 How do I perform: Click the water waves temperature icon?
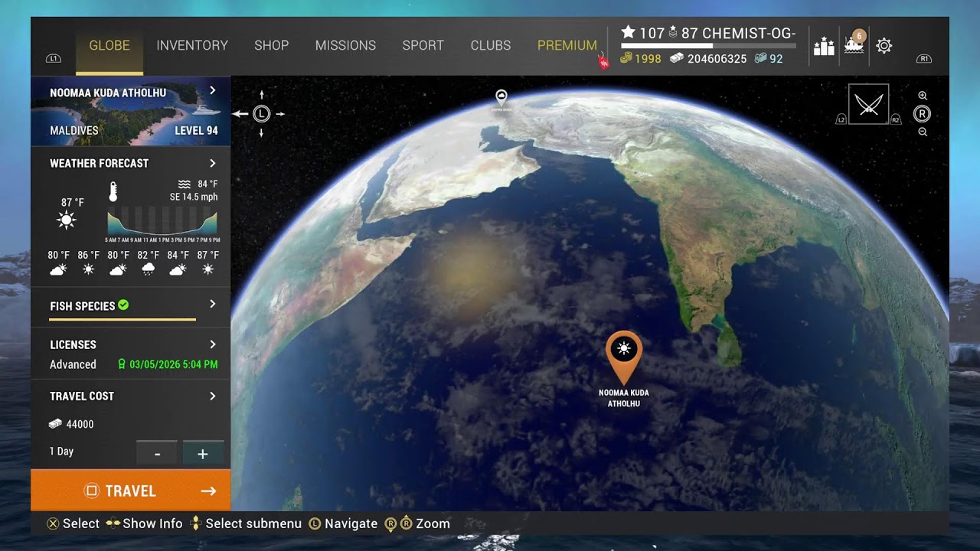point(184,184)
